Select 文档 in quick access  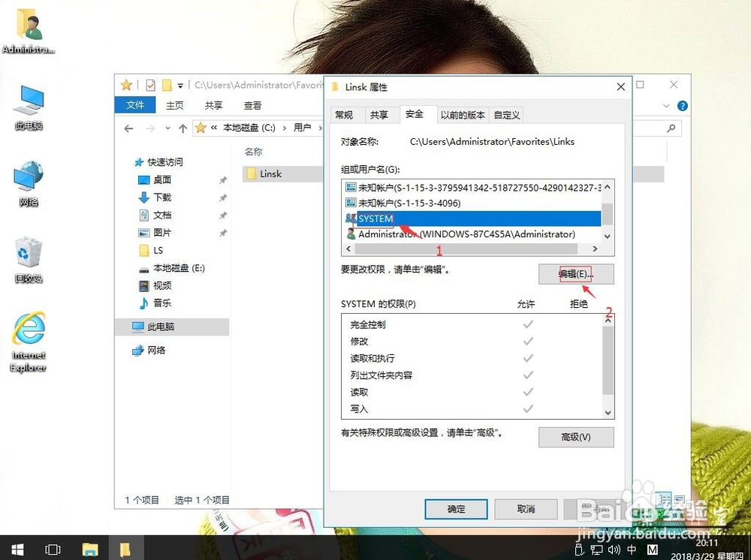162,215
